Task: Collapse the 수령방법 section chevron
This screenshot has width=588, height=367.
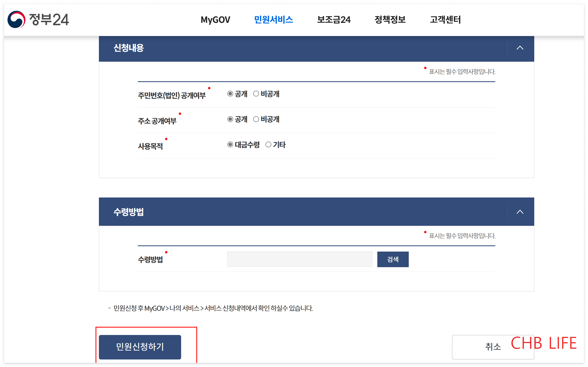Action: click(x=520, y=211)
